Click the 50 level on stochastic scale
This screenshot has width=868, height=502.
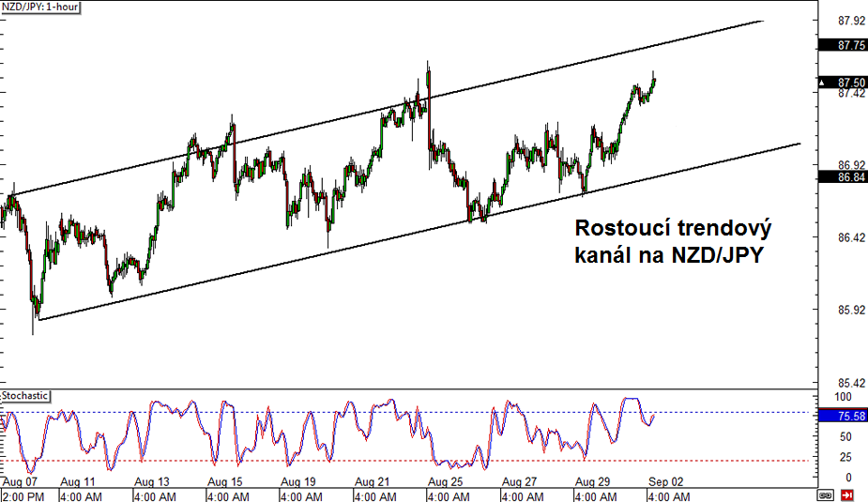tap(845, 436)
